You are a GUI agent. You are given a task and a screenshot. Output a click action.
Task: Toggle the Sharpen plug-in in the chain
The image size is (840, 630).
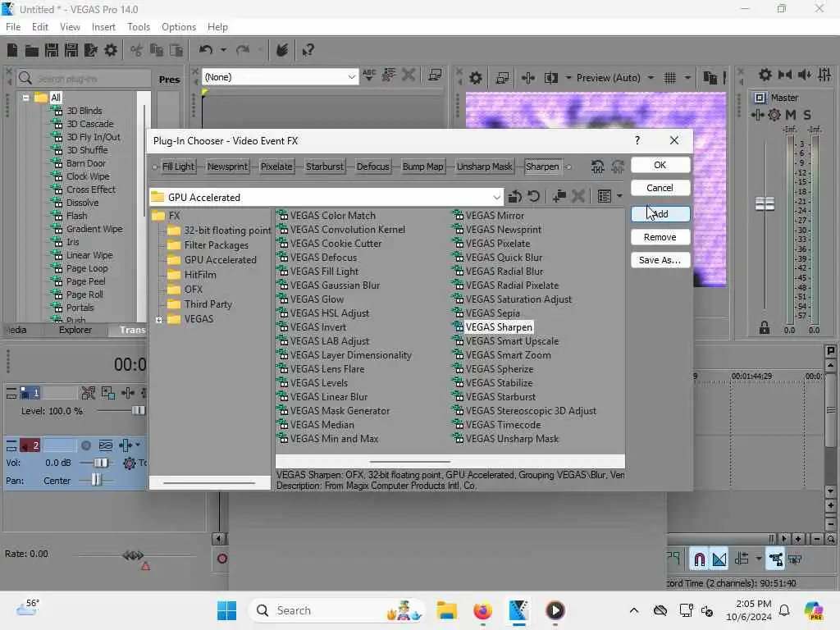pos(542,167)
